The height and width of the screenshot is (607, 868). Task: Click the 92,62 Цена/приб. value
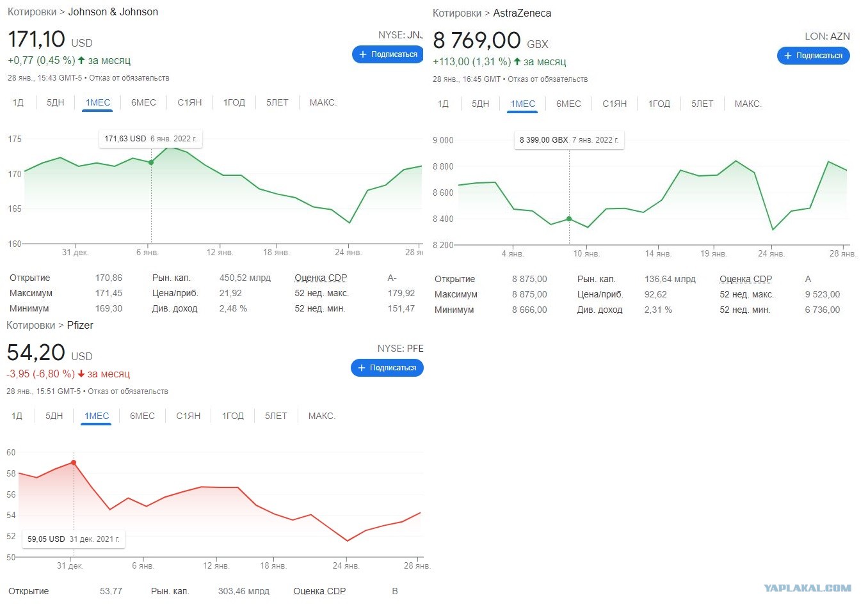(x=655, y=294)
